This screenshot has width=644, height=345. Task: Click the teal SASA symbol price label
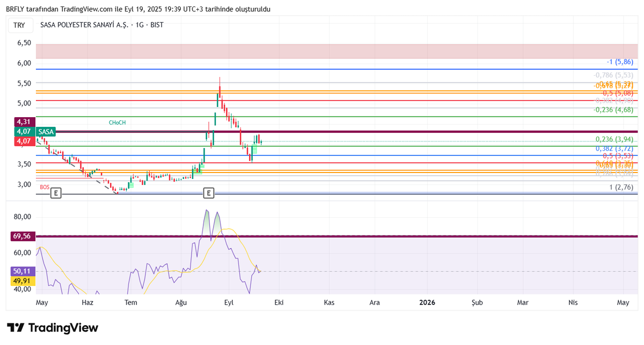(x=45, y=131)
